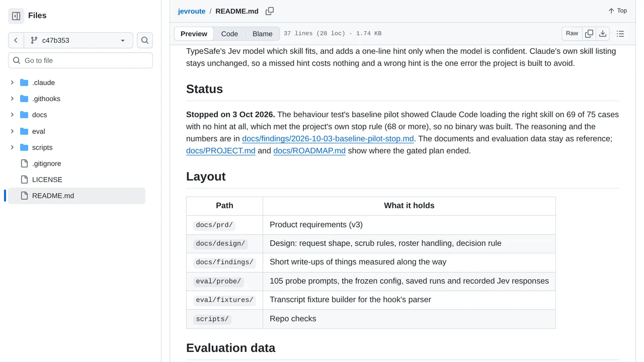644x362 pixels.
Task: Open the .gitignore file
Action: click(46, 163)
